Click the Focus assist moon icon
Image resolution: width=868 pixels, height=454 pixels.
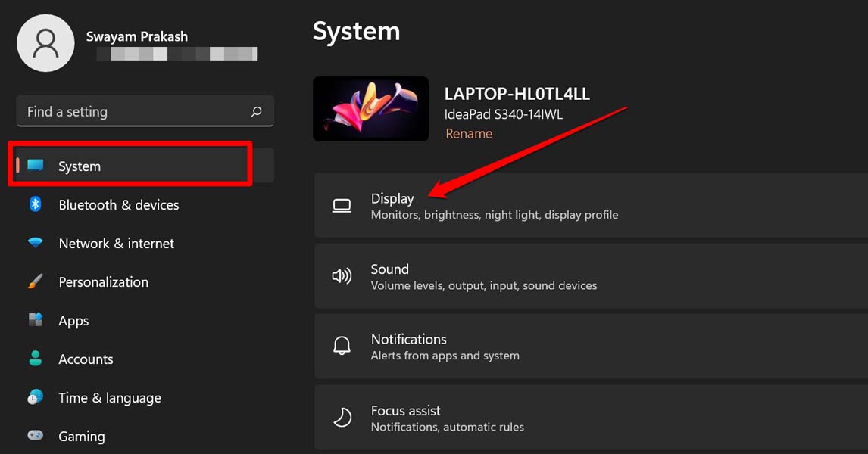342,418
